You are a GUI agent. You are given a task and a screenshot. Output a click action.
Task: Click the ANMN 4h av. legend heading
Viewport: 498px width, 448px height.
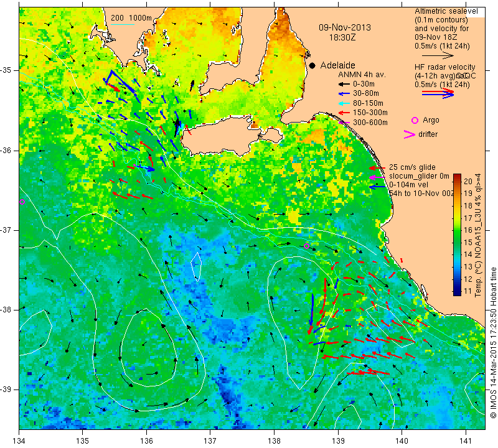click(362, 75)
